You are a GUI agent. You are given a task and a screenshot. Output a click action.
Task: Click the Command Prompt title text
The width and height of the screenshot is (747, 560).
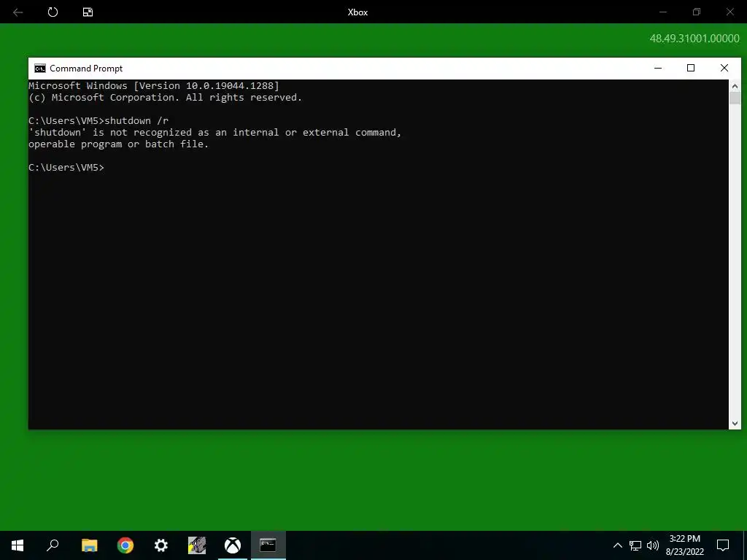click(x=86, y=69)
